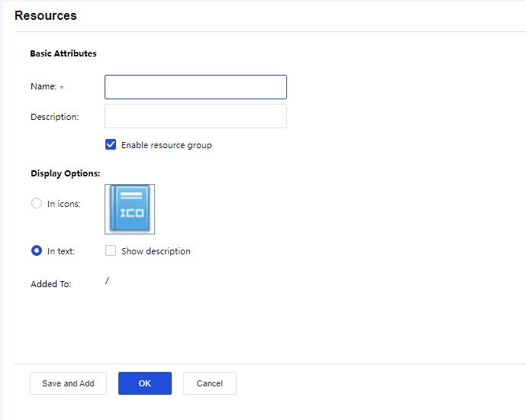Click the Basic Attributes section heading
Viewport: 526px width, 420px height.
pyautogui.click(x=63, y=53)
